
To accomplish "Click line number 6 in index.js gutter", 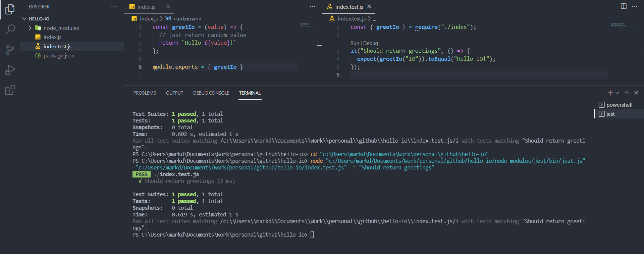I will [x=140, y=67].
